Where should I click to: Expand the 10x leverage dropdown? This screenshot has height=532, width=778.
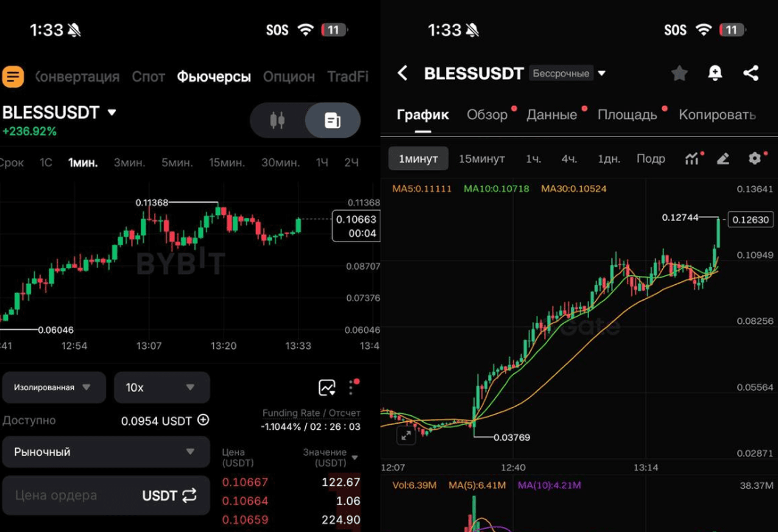coord(162,388)
